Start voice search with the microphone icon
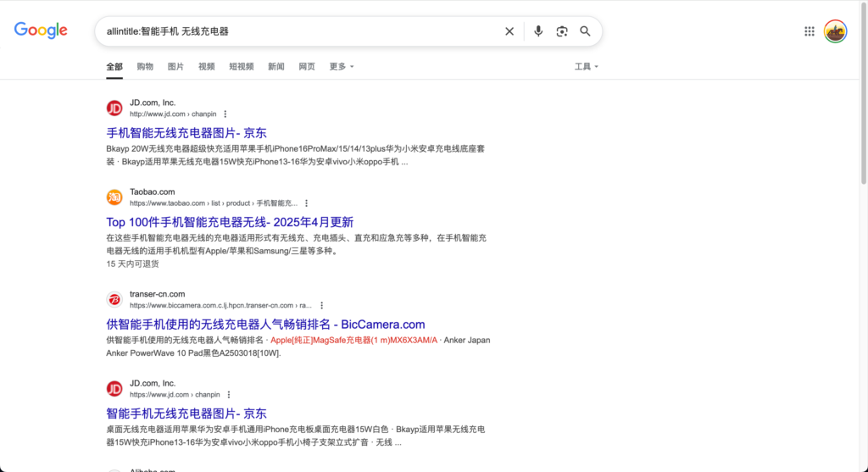Screen dimensions: 868x472 click(538, 31)
